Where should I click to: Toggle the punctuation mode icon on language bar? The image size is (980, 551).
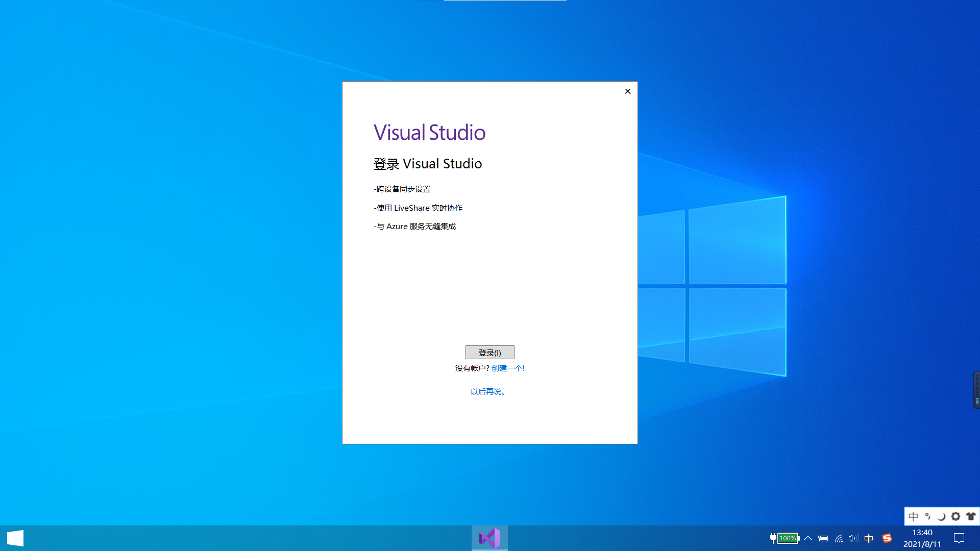pos(927,516)
